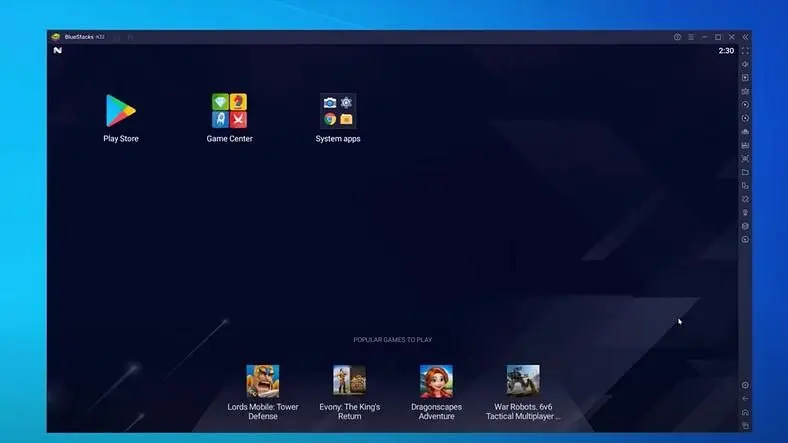Open the hamburger menu in title bar
Image resolution: width=788 pixels, height=443 pixels.
(691, 37)
